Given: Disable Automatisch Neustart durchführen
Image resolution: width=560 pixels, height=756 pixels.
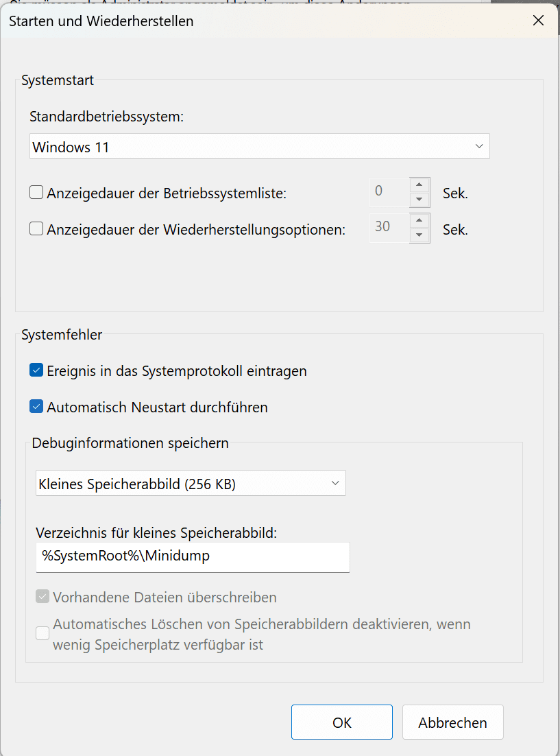Looking at the screenshot, I should point(36,407).
